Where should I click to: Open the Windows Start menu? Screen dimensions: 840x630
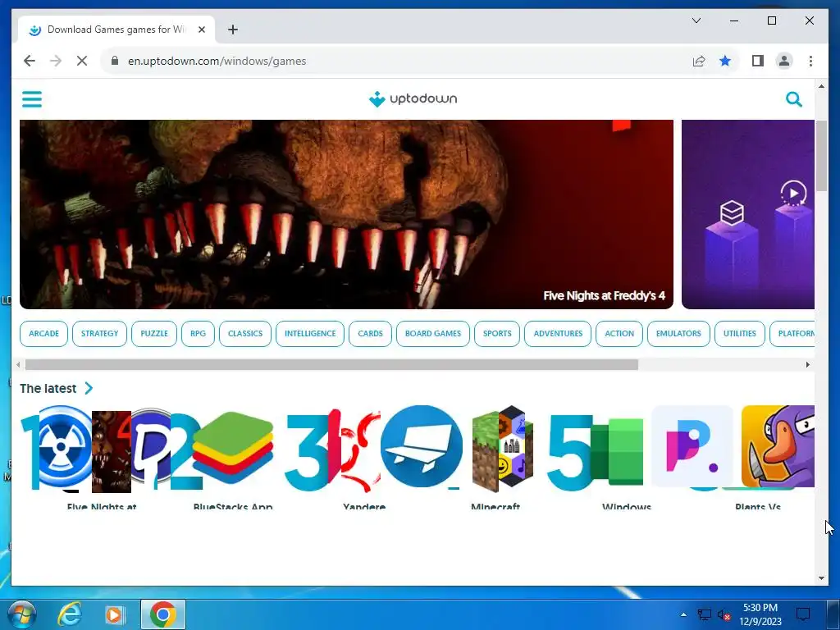(21, 614)
